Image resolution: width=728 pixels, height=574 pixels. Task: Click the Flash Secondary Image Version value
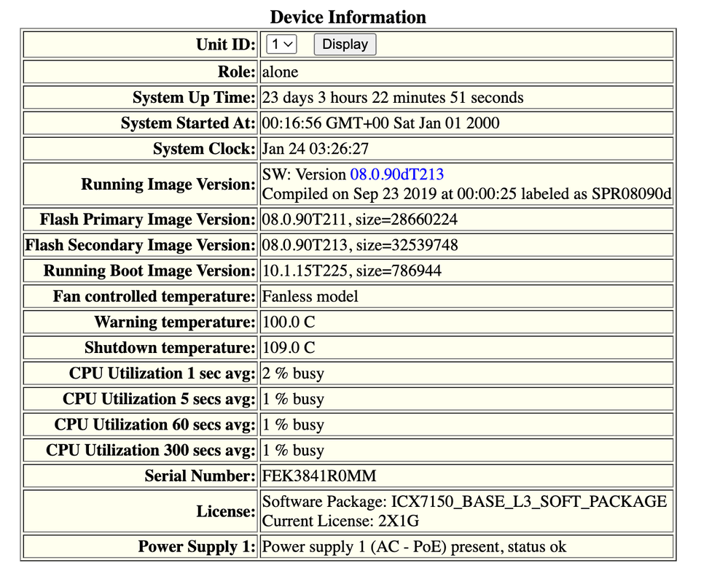(x=359, y=245)
